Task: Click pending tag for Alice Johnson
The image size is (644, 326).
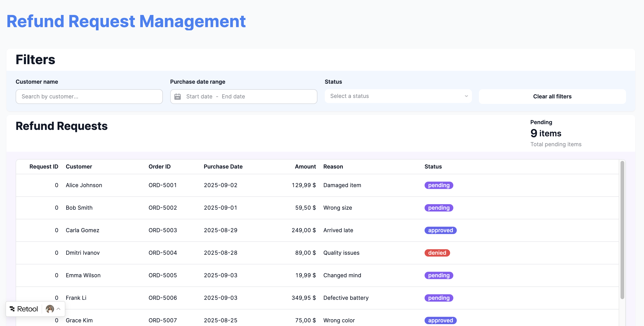Action: (x=439, y=185)
